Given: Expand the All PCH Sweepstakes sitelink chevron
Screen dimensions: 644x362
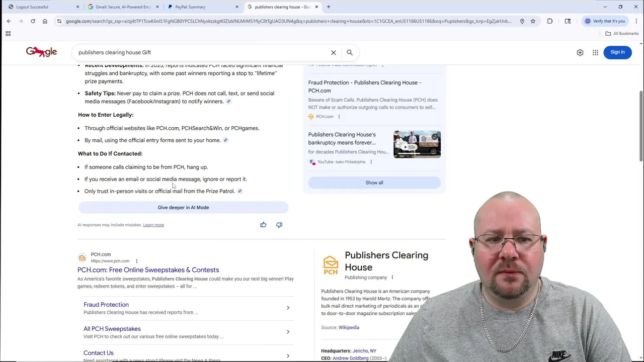Looking at the screenshot, I should point(288,332).
